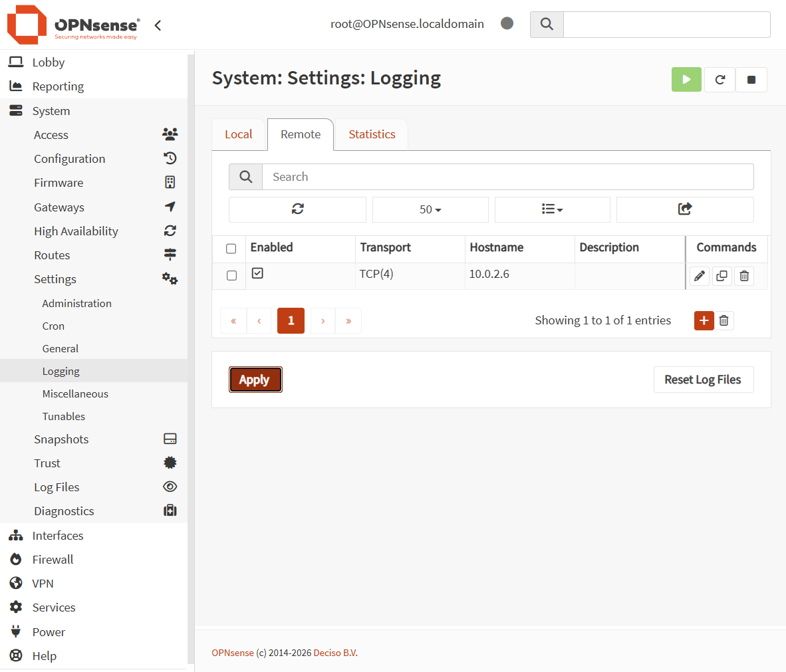Refresh the remote destinations grid
The height and width of the screenshot is (672, 786).
(297, 209)
